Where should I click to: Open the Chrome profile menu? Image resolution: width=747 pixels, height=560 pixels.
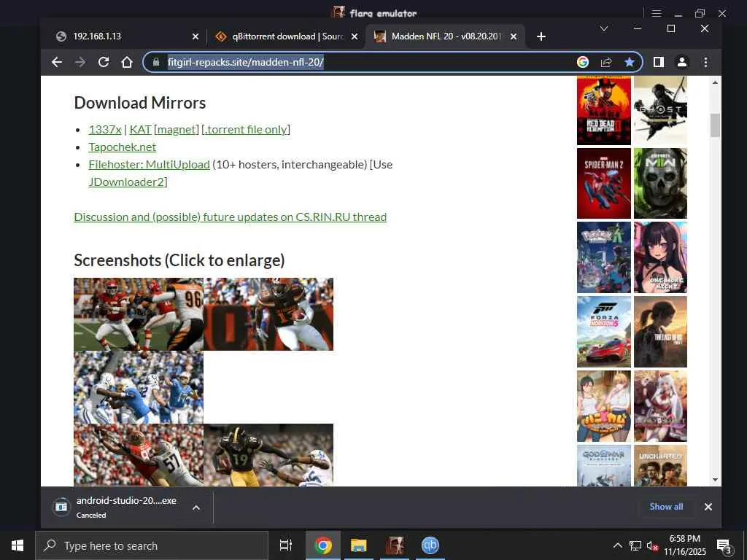tap(682, 62)
